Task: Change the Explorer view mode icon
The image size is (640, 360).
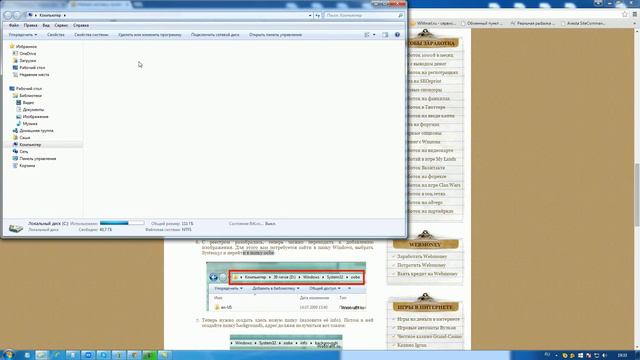Action: pos(367,35)
